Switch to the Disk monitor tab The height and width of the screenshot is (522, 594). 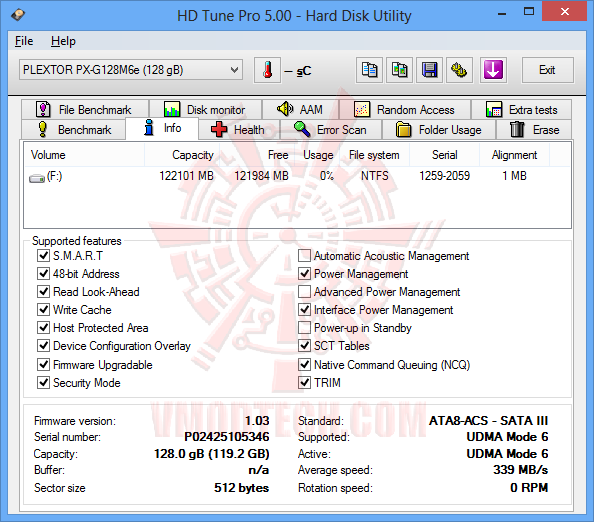click(x=205, y=109)
